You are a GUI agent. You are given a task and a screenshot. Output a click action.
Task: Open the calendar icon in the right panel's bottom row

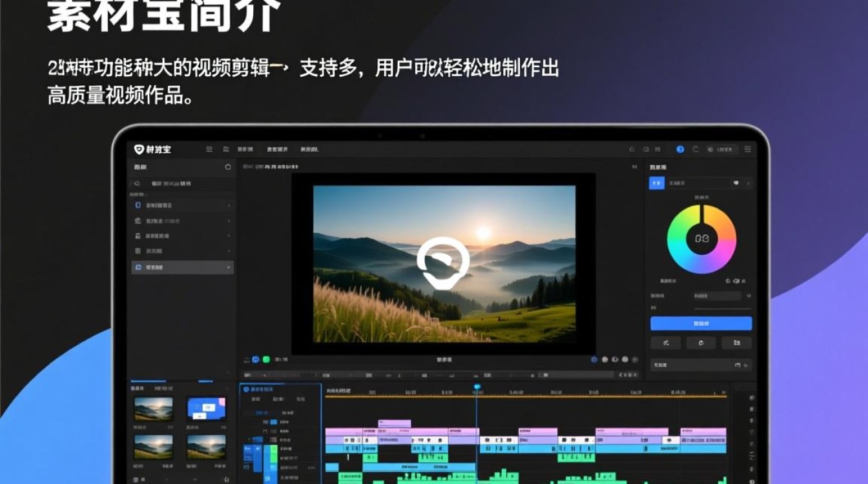coord(738,365)
